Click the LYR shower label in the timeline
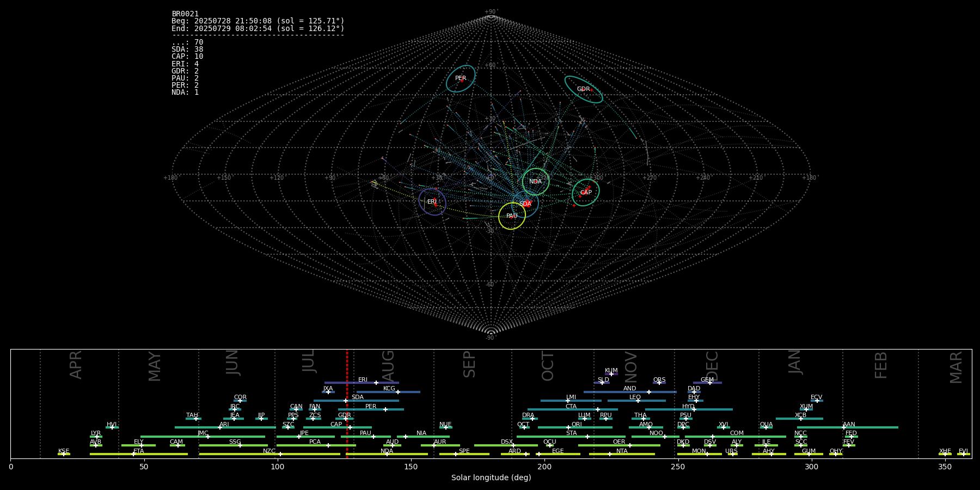The width and height of the screenshot is (980, 490). pyautogui.click(x=96, y=433)
